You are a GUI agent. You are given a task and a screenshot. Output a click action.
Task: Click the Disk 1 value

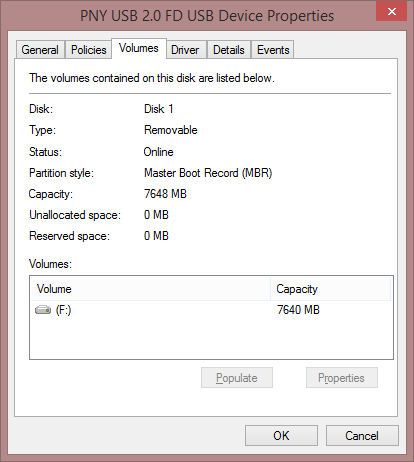point(159,109)
